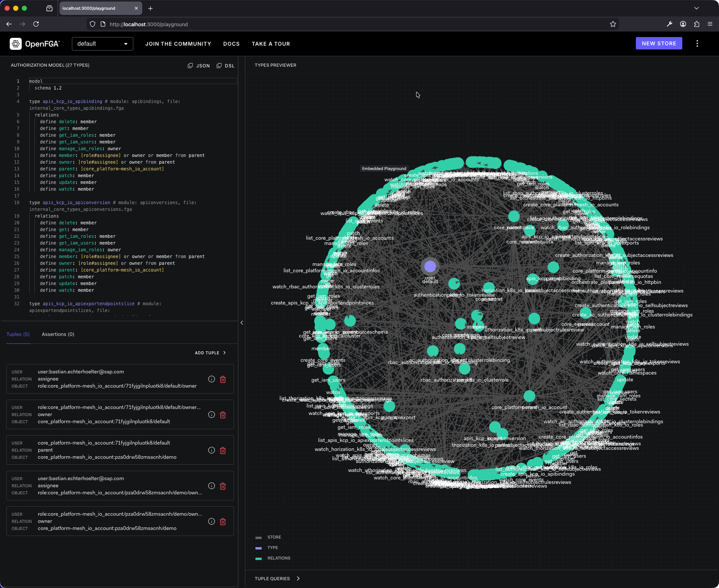Image resolution: width=719 pixels, height=588 pixels.
Task: Open the Docs link
Action: [231, 44]
